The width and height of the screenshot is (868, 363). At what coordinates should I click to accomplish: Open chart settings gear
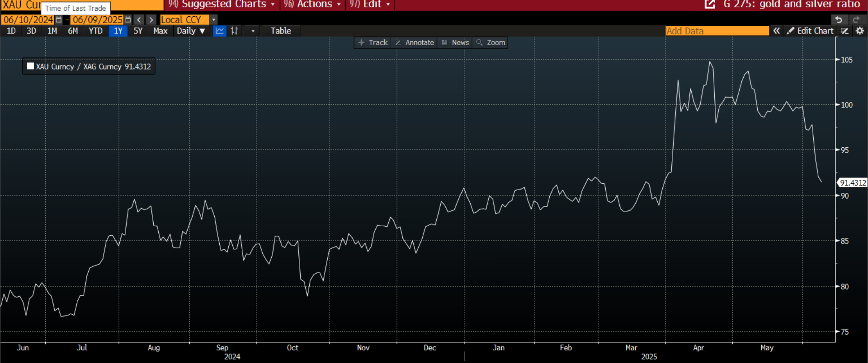(x=860, y=31)
